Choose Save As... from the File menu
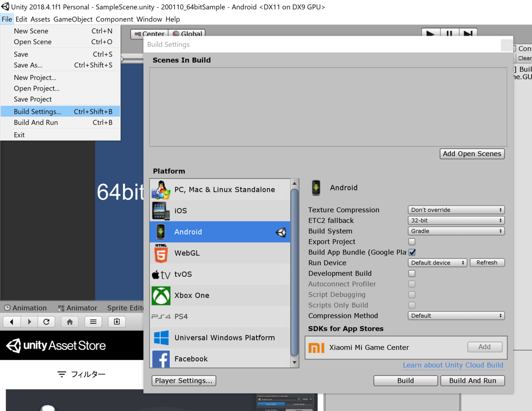This screenshot has width=532, height=411. tap(60, 65)
